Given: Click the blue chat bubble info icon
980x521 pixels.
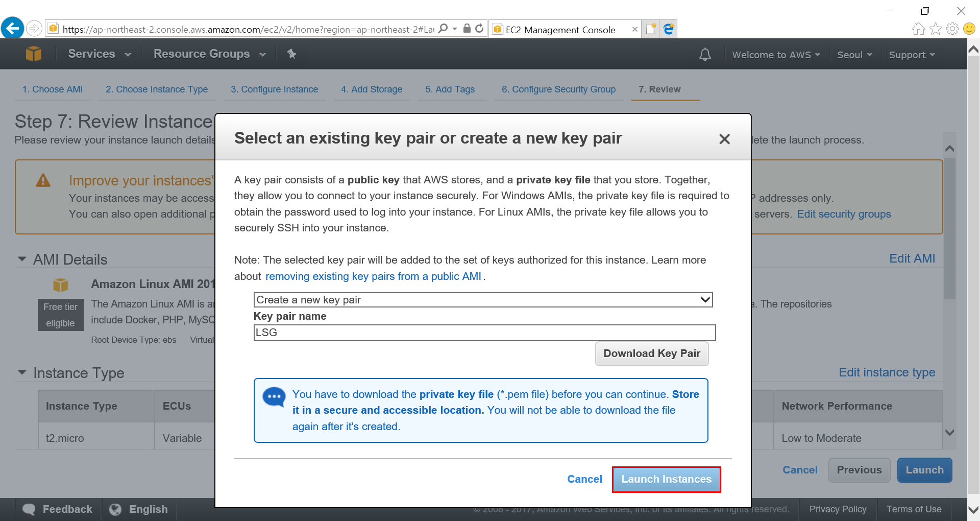Looking at the screenshot, I should point(274,397).
